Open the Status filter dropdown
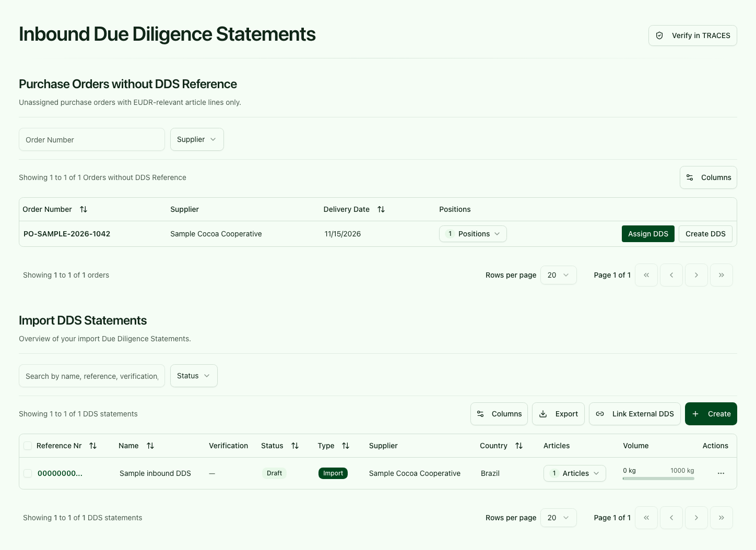 tap(194, 376)
